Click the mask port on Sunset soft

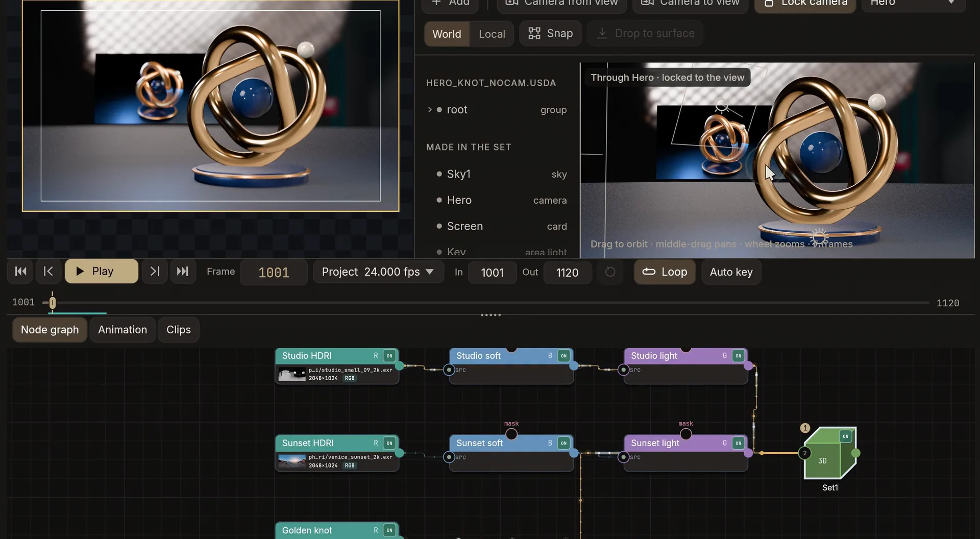click(x=511, y=434)
